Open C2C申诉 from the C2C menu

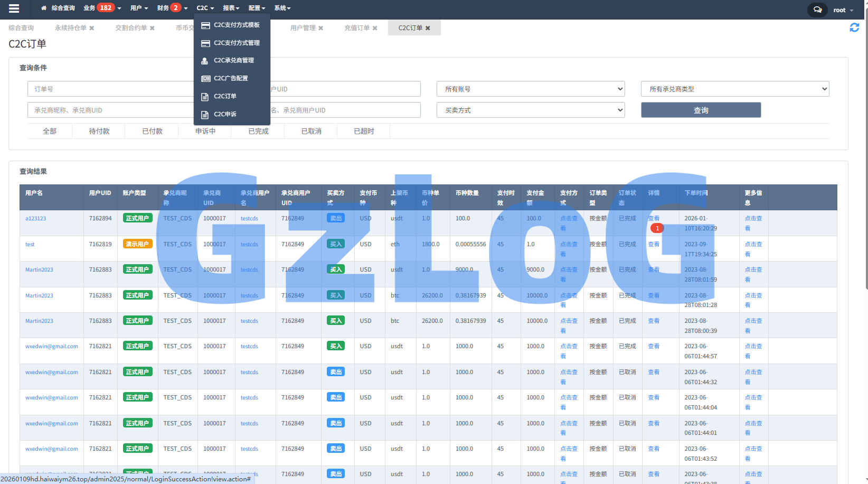(x=225, y=114)
